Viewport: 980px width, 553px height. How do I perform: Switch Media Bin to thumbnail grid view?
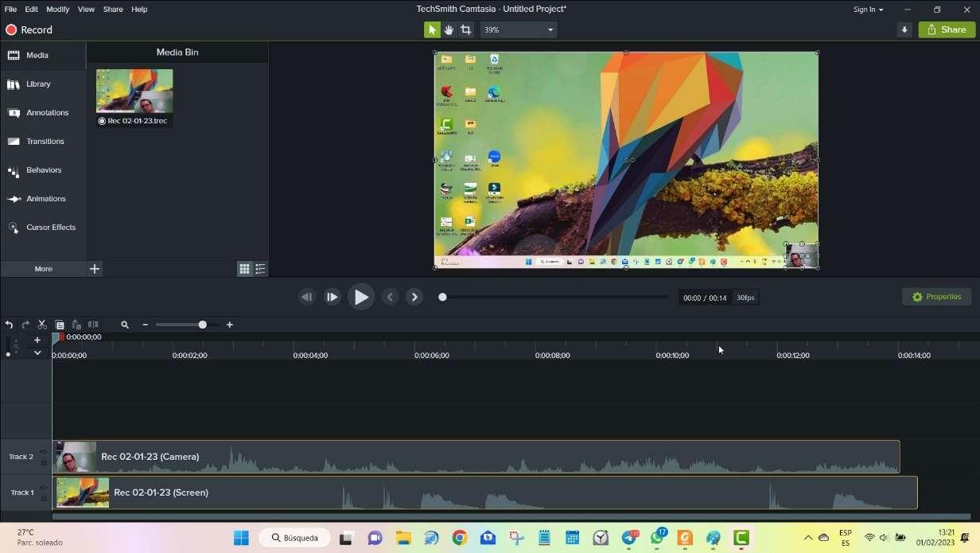(244, 269)
